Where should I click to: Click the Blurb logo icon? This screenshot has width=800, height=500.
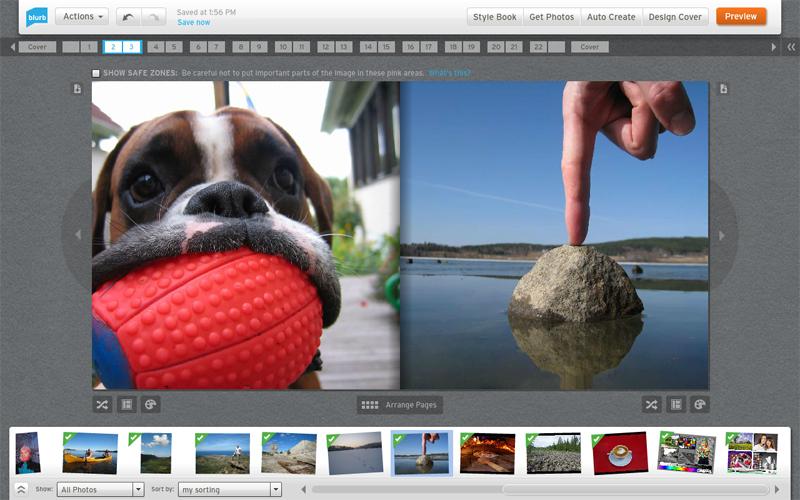pos(37,16)
